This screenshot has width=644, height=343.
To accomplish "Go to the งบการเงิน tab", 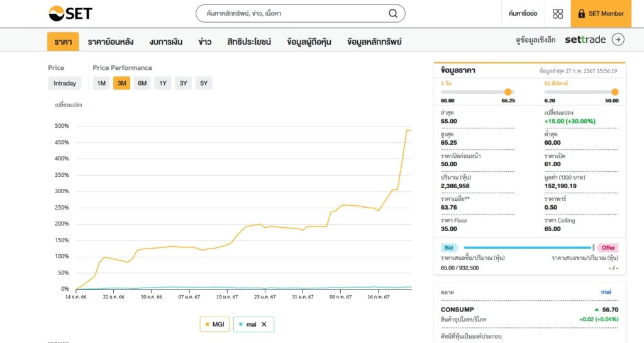I will [166, 42].
